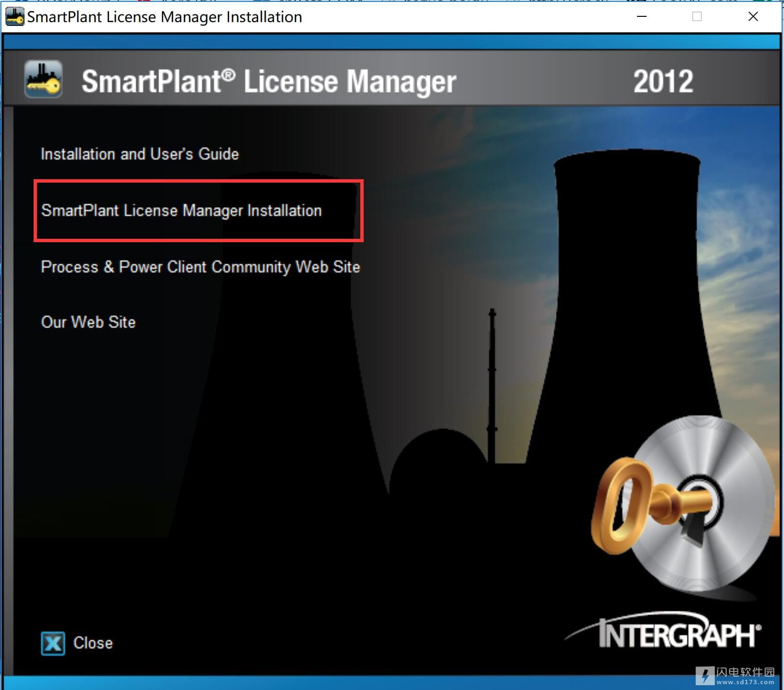
Task: Minimize the installation window
Action: click(642, 16)
